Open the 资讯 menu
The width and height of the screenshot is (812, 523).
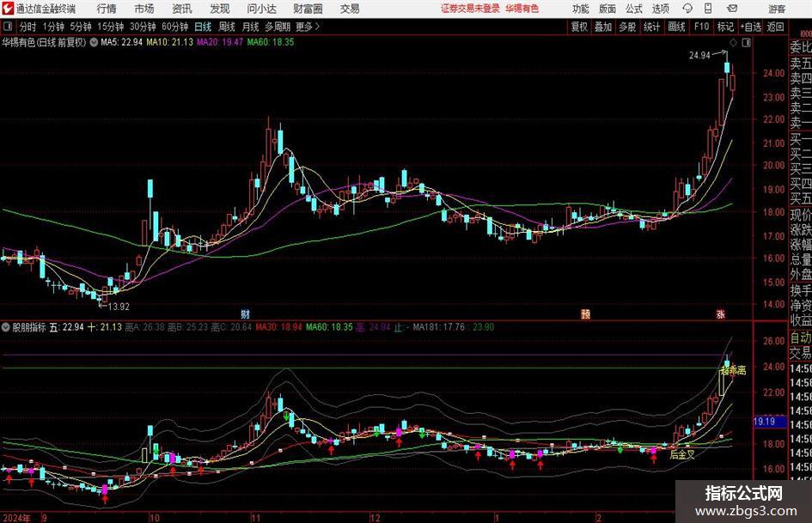tap(182, 9)
